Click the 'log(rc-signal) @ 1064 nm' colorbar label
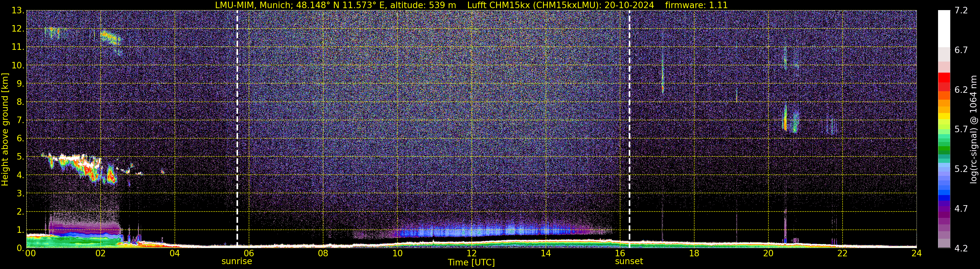Image resolution: width=980 pixels, height=269 pixels. click(x=973, y=129)
